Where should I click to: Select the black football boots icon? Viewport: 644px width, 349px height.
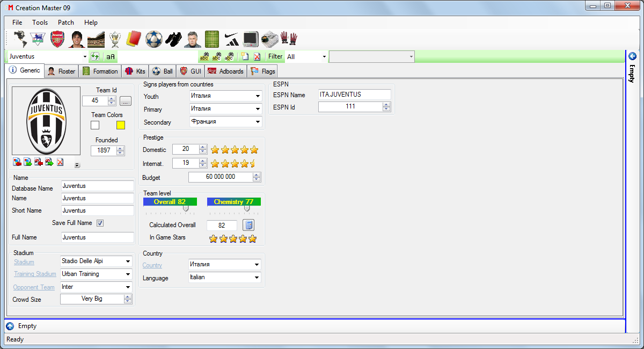(173, 39)
